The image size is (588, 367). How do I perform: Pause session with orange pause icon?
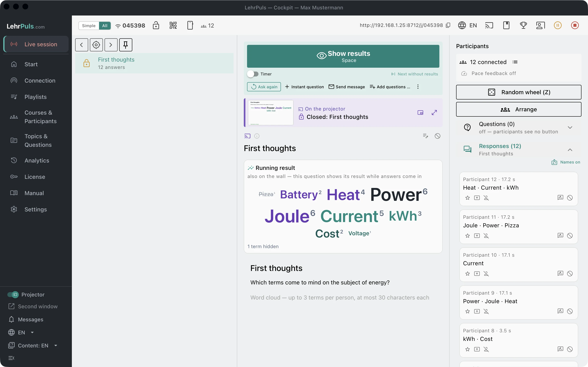click(x=558, y=25)
